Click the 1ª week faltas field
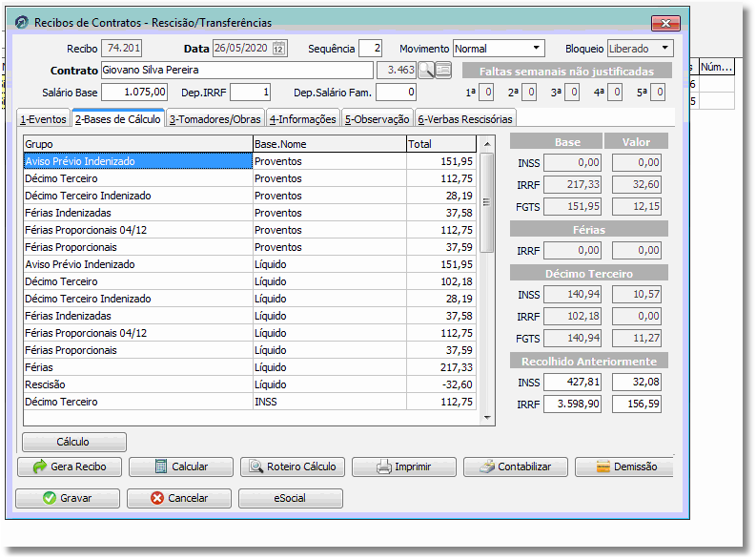 tap(486, 93)
